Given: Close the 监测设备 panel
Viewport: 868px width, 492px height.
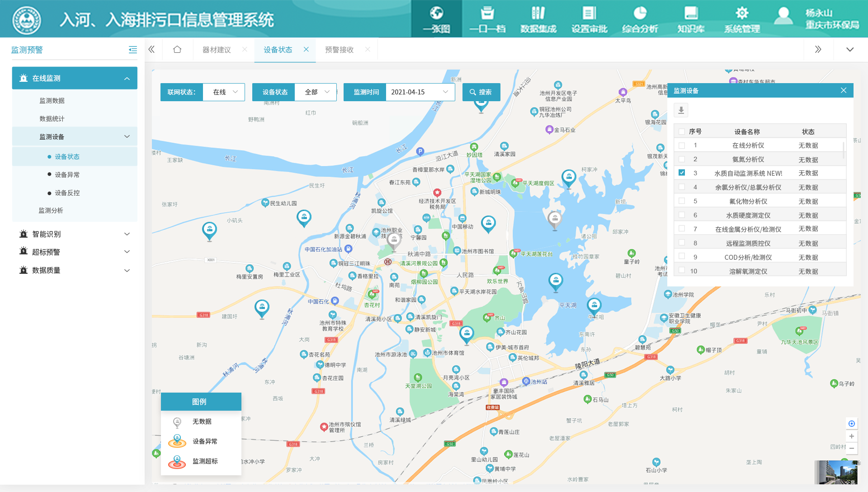Looking at the screenshot, I should tap(844, 90).
